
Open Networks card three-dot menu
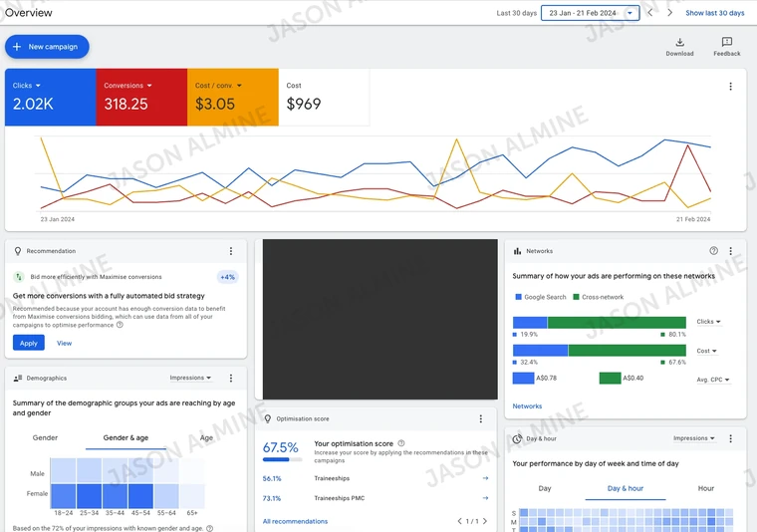pyautogui.click(x=730, y=251)
